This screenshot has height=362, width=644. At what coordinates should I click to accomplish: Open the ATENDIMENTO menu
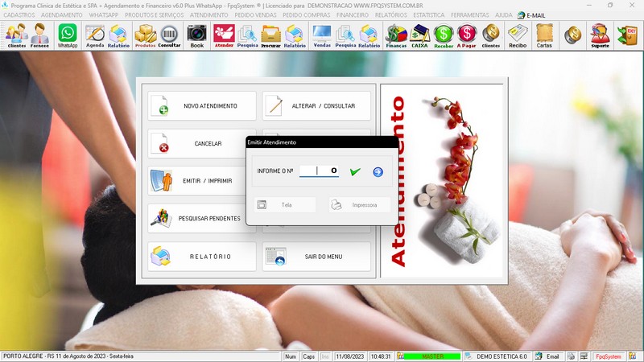tap(209, 14)
